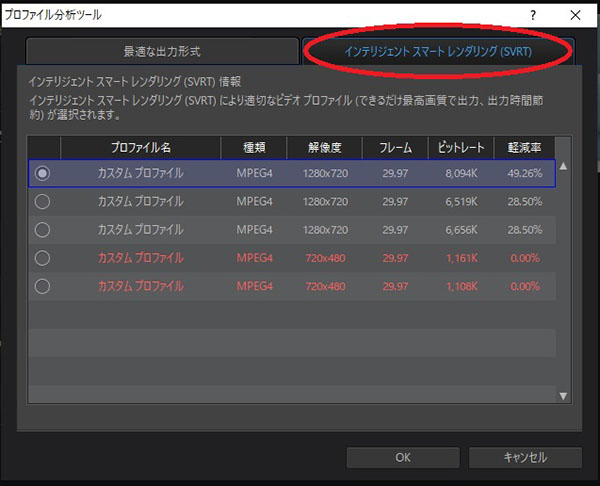The image size is (600, 486).
Task: Open the インテリジェント スマート レンダリング (SVRT) tab
Action: 438,51
